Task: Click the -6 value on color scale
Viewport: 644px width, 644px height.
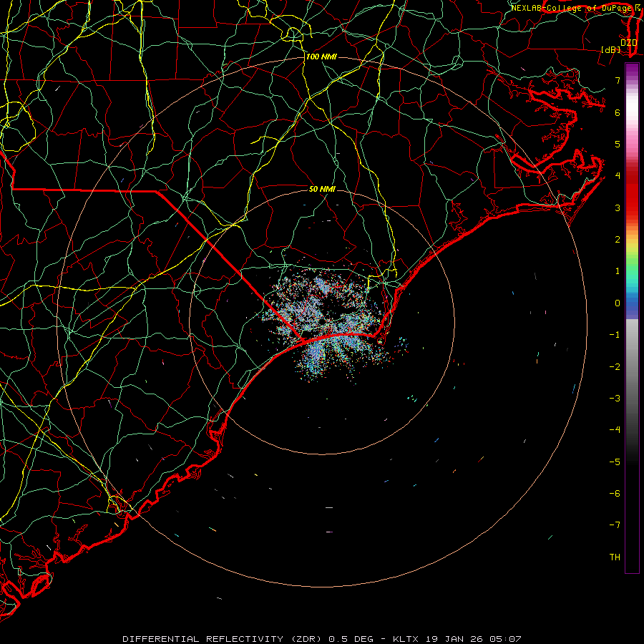Action: coord(615,493)
